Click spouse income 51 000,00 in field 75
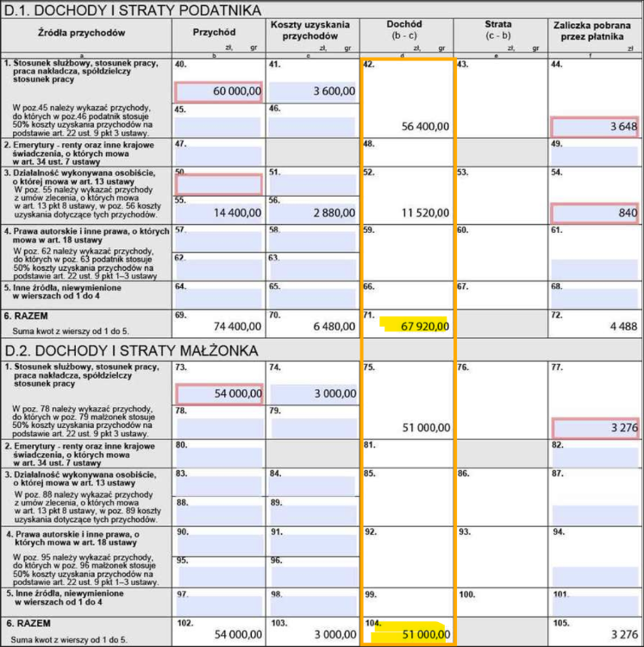The height and width of the screenshot is (647, 644). click(x=426, y=428)
